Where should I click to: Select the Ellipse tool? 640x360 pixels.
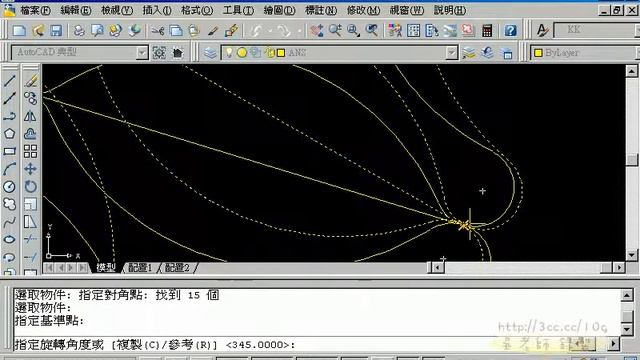click(10, 239)
